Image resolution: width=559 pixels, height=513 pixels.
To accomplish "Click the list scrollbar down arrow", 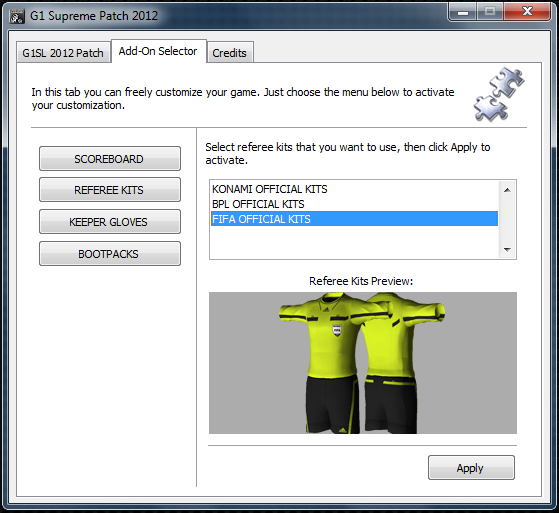I will point(507,250).
